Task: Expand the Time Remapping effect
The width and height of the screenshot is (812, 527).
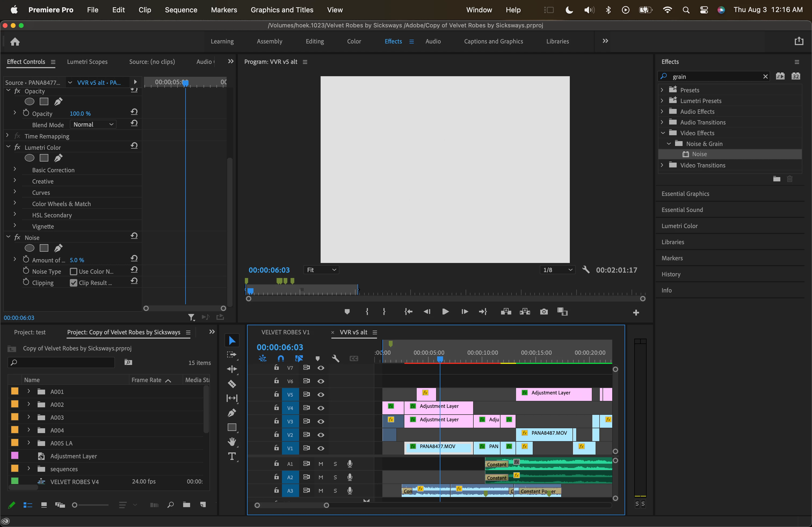Action: coord(8,135)
